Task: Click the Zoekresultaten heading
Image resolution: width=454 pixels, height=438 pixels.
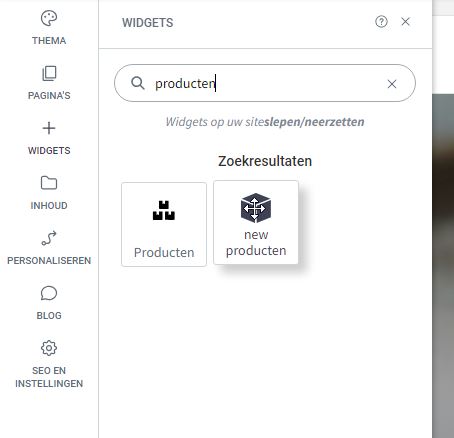Action: pyautogui.click(x=265, y=161)
